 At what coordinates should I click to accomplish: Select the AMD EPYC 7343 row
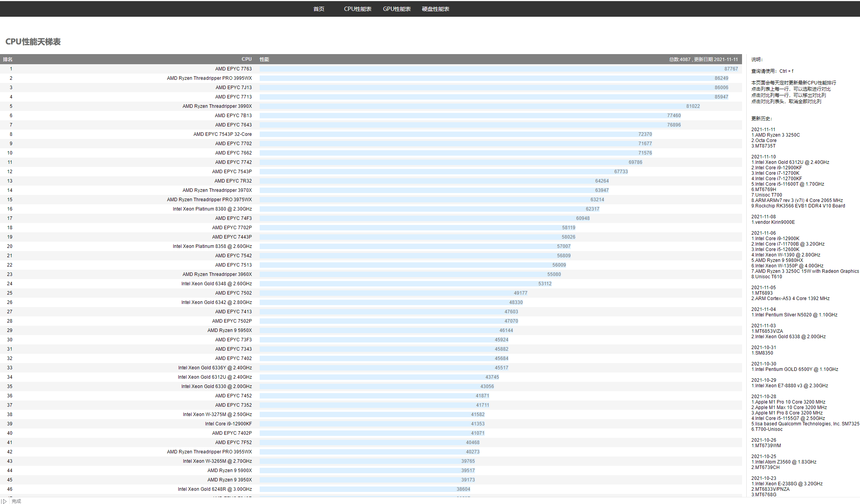coord(371,349)
